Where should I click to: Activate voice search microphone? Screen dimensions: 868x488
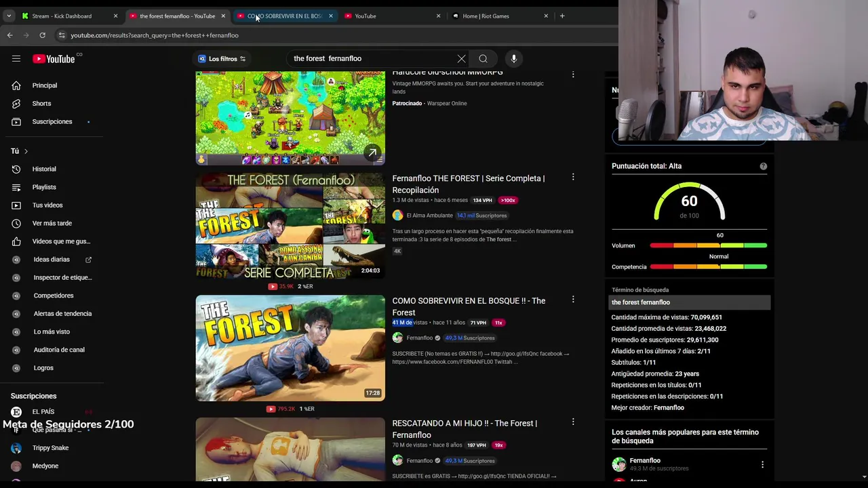point(514,59)
